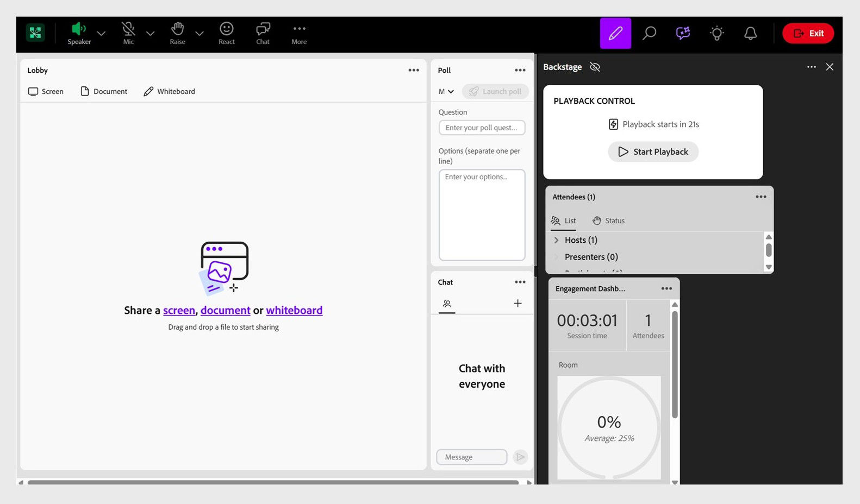Viewport: 860px width, 504px height.
Task: Open the Engagement Dashboard options menu
Action: (666, 288)
